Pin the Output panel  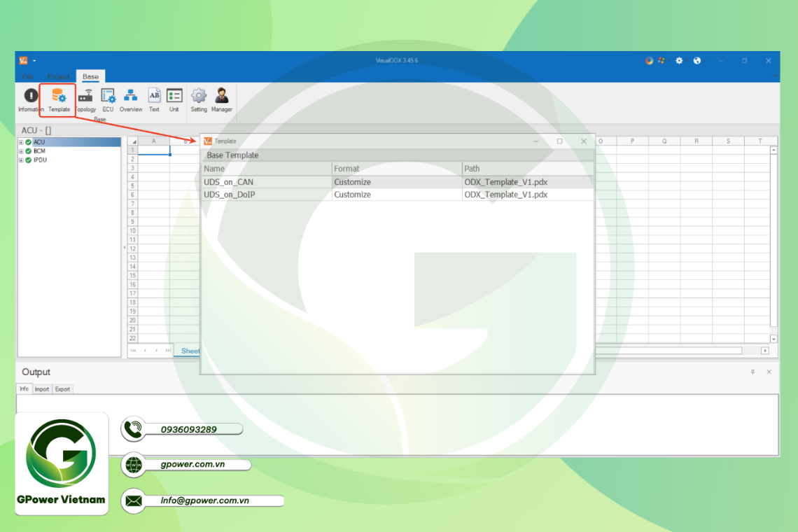752,372
